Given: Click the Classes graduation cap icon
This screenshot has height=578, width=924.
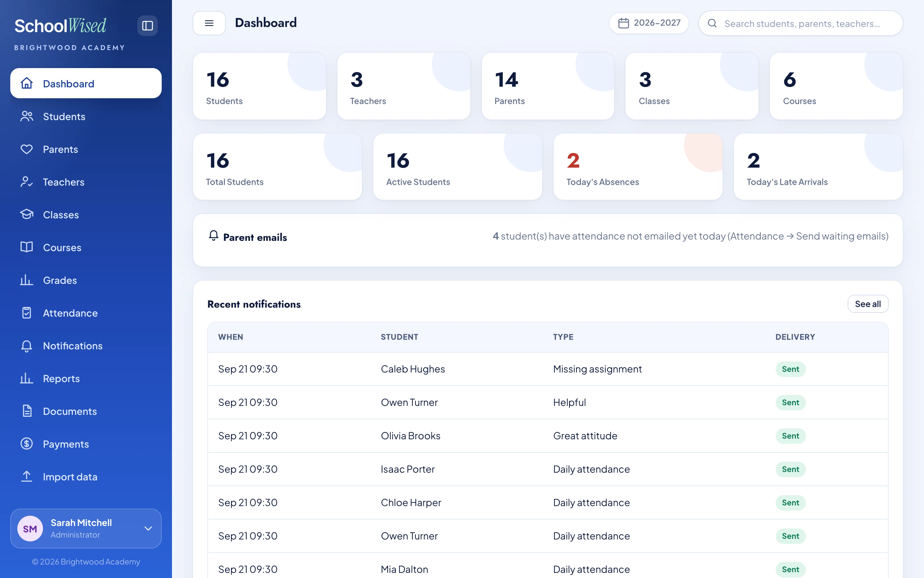Looking at the screenshot, I should click(27, 215).
